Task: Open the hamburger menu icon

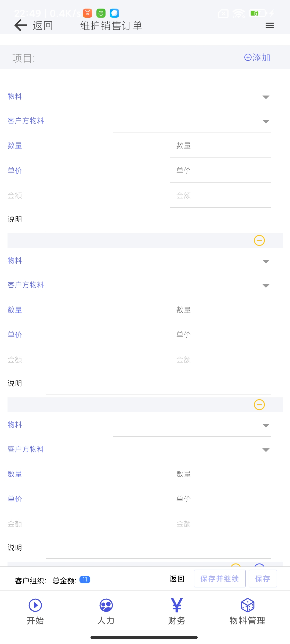Action: [x=269, y=25]
